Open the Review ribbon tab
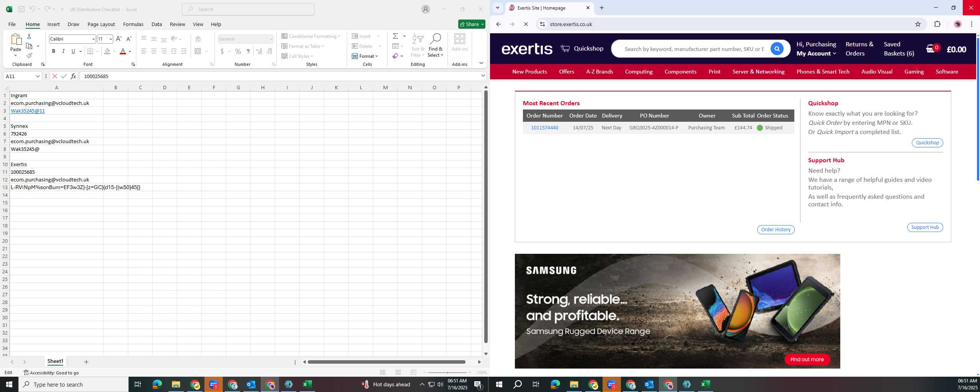Viewport: 980px width, 392px height. (x=177, y=24)
